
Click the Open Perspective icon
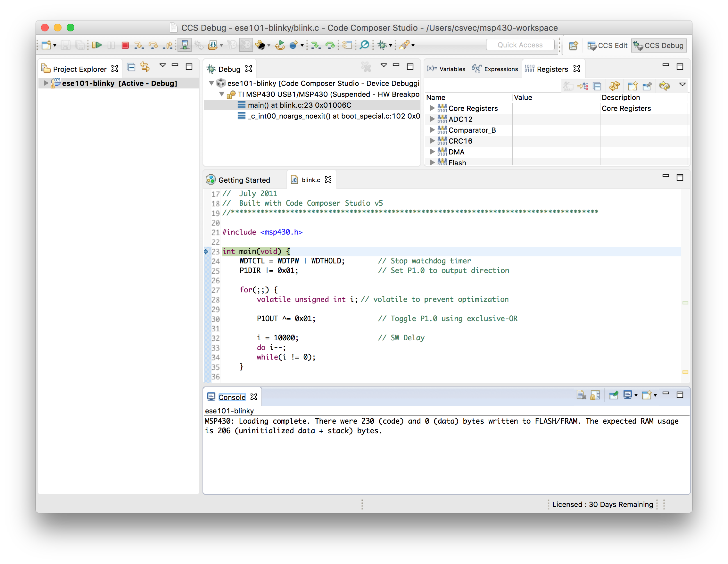tap(573, 45)
